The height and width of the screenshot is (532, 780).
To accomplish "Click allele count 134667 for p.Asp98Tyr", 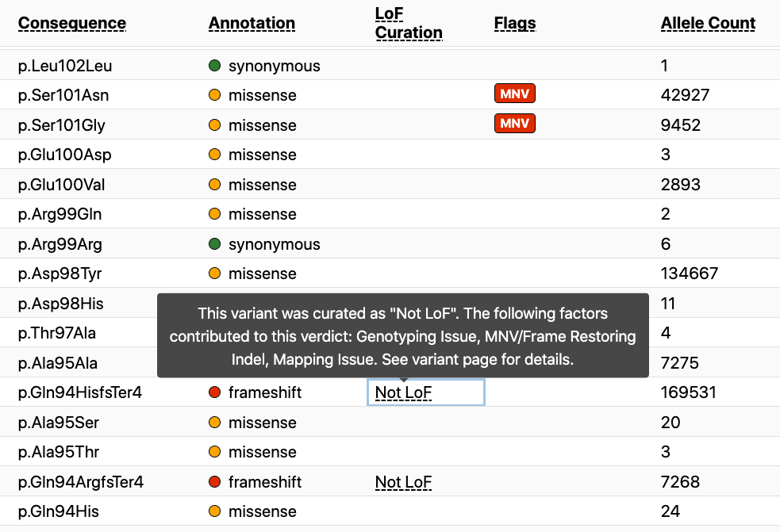I will (x=689, y=274).
